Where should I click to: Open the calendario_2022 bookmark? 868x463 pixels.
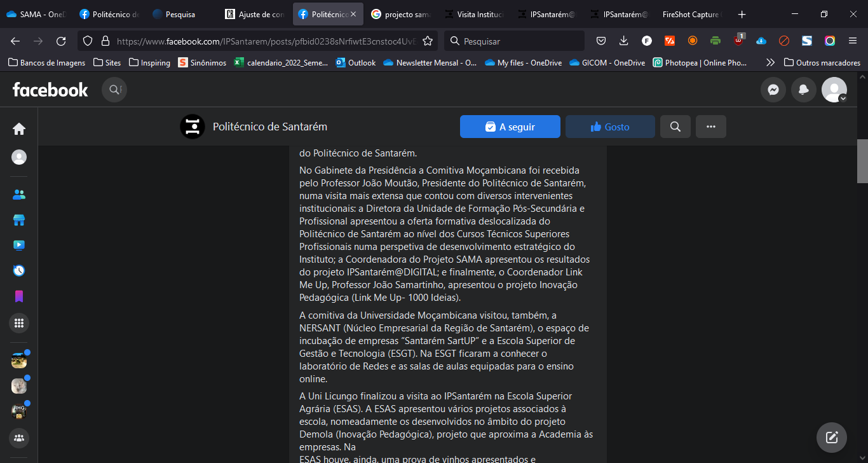tap(281, 62)
